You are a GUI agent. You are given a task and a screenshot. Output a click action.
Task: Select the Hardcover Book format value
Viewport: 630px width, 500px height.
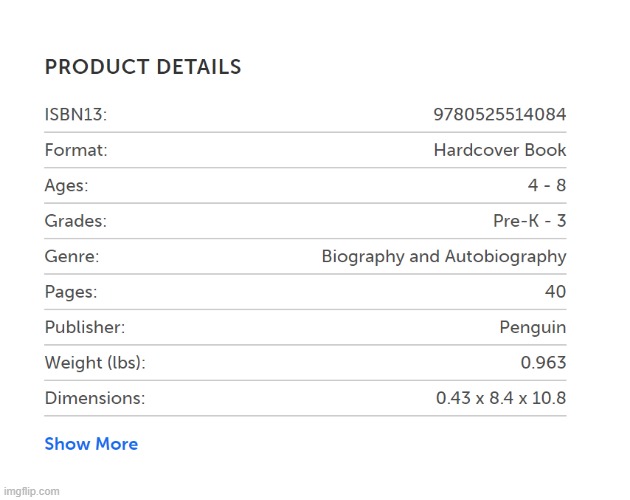pos(499,151)
